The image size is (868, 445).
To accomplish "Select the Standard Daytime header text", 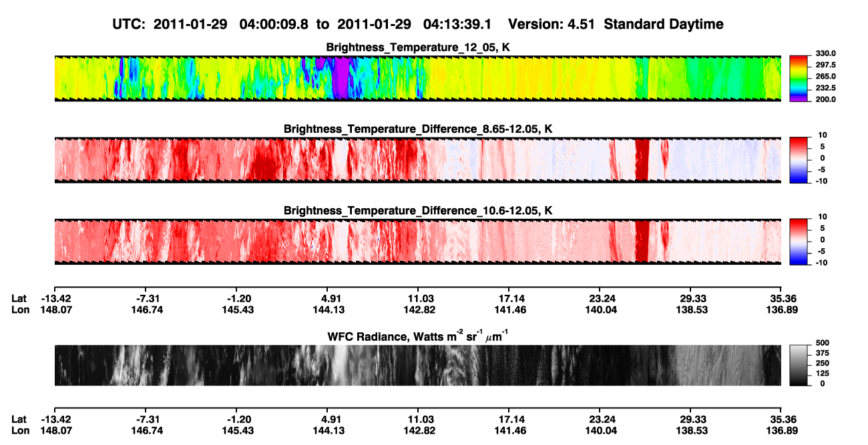I will tap(663, 25).
